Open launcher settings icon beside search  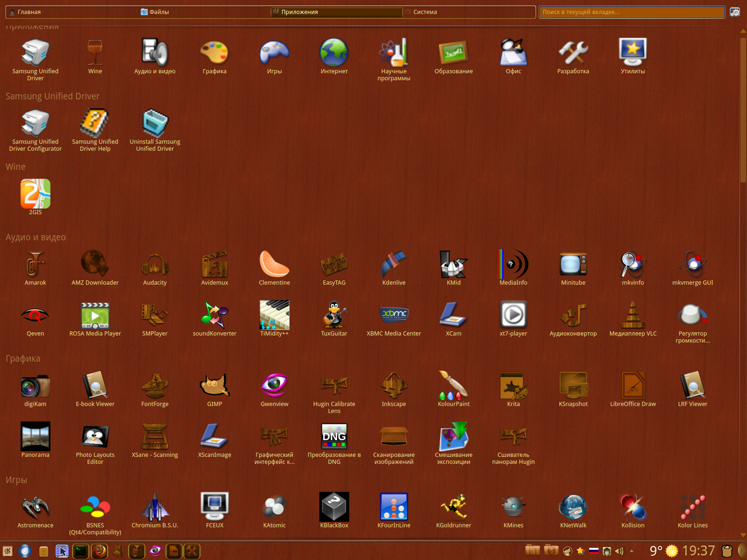pos(735,12)
